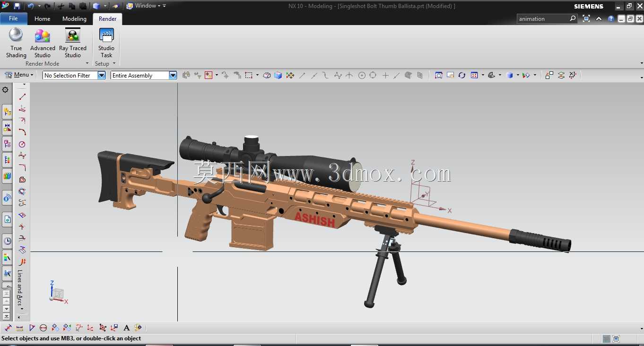The width and height of the screenshot is (644, 346).
Task: Minimize the ribbon with the up chevron
Action: coord(599,19)
